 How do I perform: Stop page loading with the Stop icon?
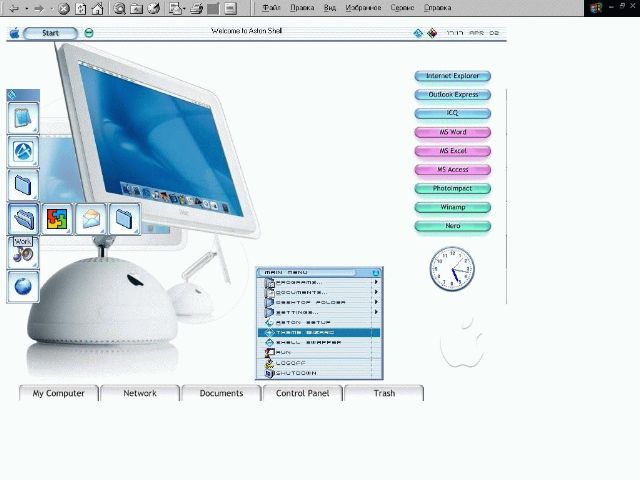click(64, 9)
